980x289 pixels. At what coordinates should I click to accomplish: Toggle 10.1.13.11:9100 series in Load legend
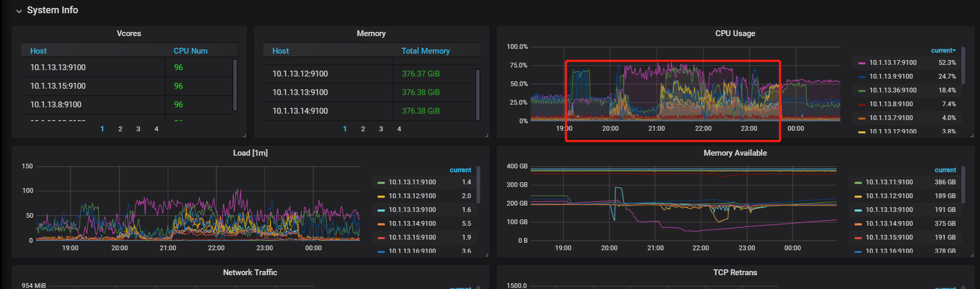tap(412, 182)
